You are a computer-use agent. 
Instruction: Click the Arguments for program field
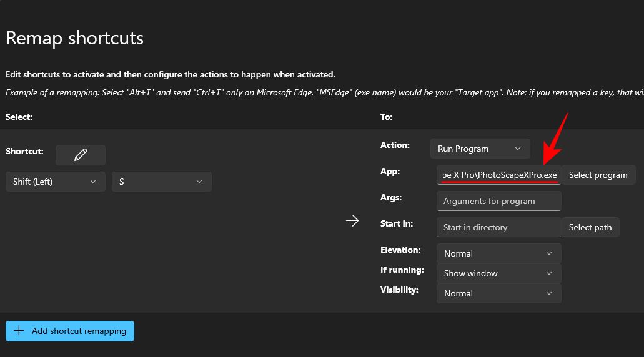(x=498, y=201)
